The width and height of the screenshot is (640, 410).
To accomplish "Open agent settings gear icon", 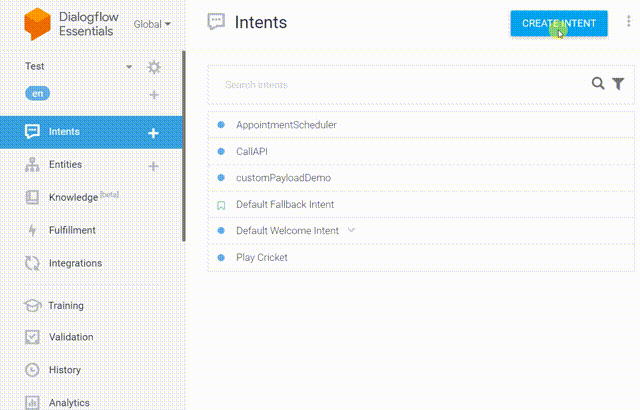I will (x=154, y=67).
